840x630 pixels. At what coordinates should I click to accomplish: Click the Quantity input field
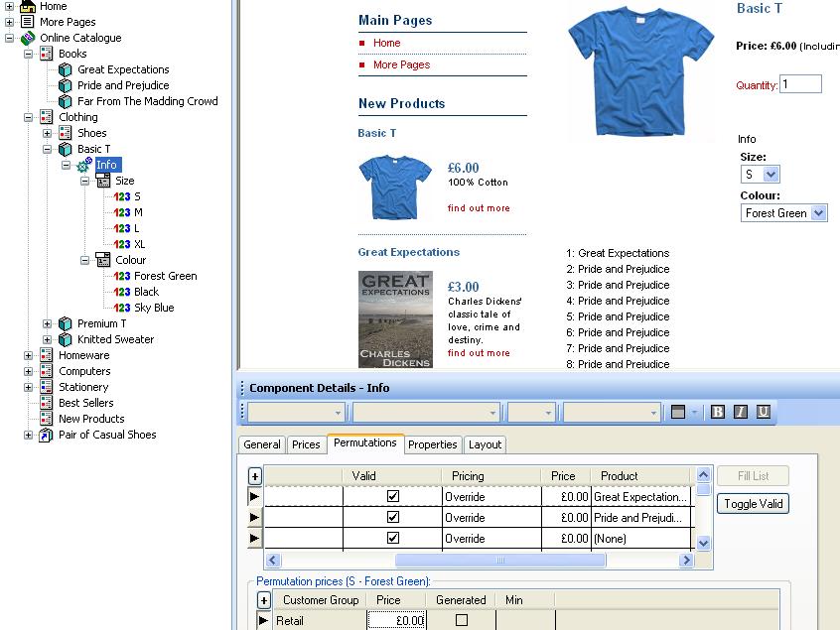click(x=800, y=84)
